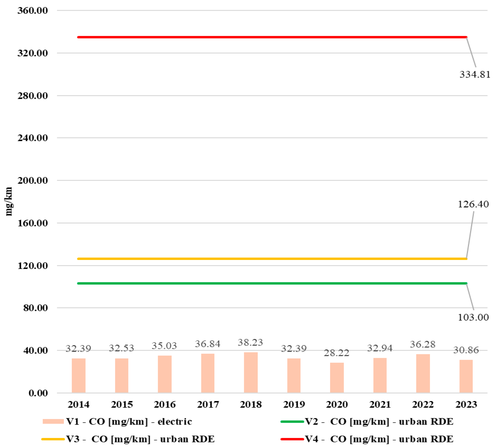Click the 2014 x-axis year label
This screenshot has width=494, height=448.
(78, 405)
